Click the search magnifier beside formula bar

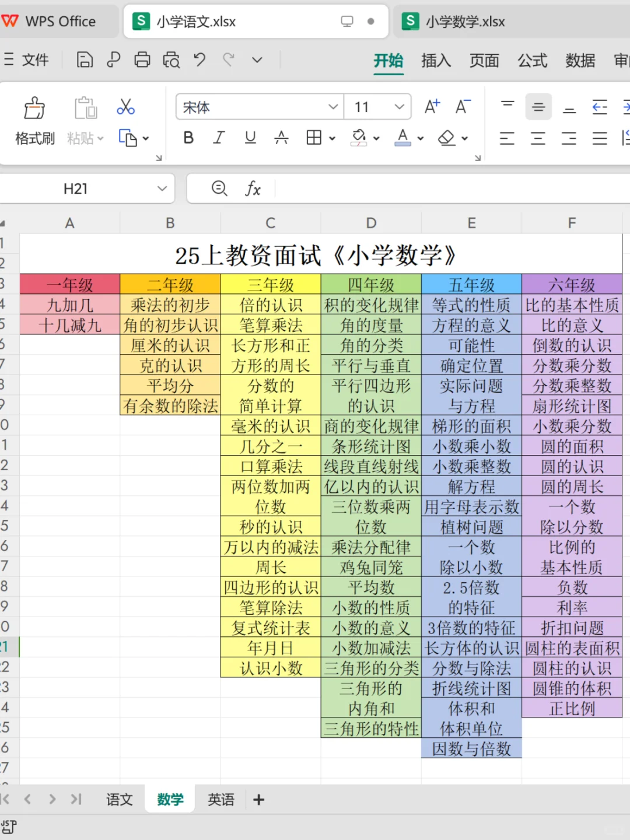point(219,188)
